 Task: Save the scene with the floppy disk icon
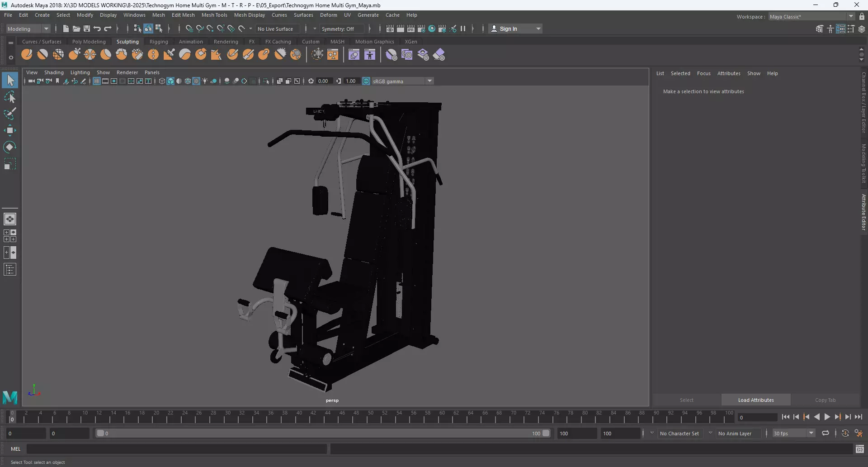coord(87,29)
